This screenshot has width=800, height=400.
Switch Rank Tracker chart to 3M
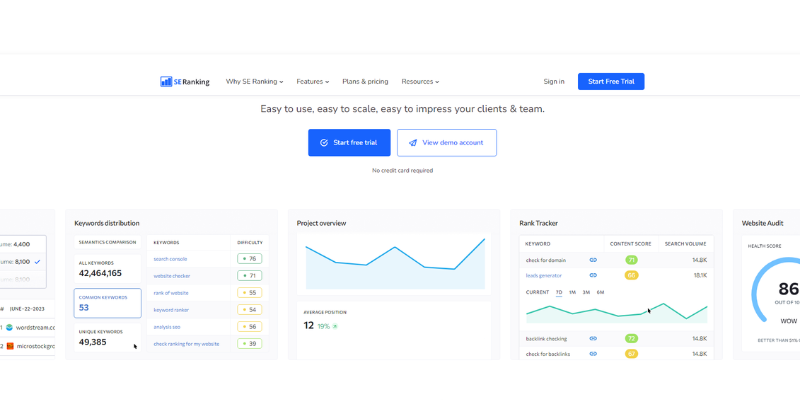[x=586, y=292]
